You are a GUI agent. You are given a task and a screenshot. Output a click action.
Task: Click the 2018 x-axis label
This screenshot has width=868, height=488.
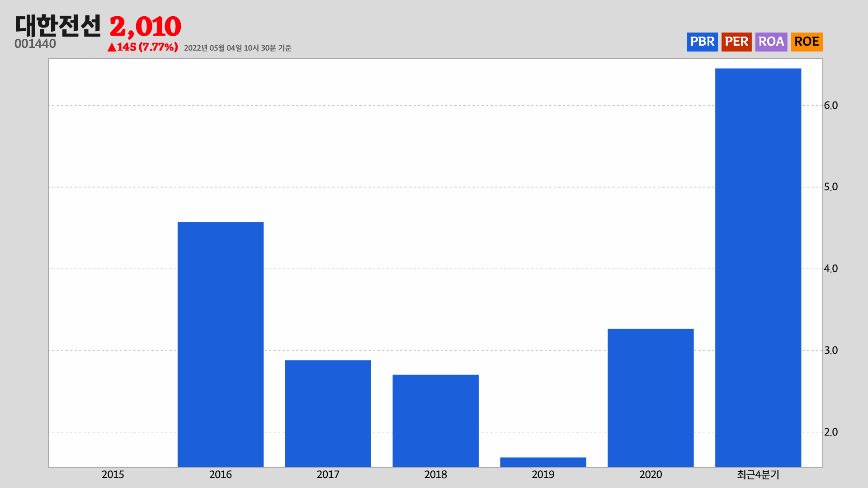(435, 474)
